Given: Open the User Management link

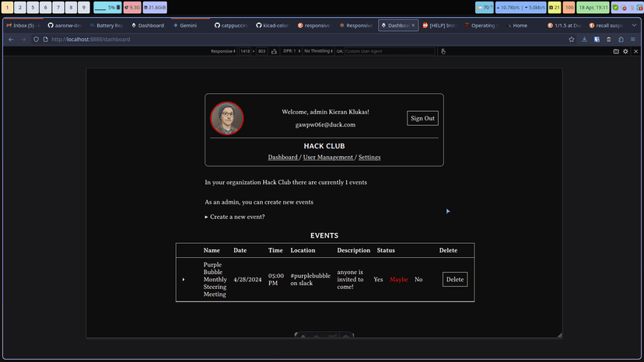Looking at the screenshot, I should tap(328, 157).
